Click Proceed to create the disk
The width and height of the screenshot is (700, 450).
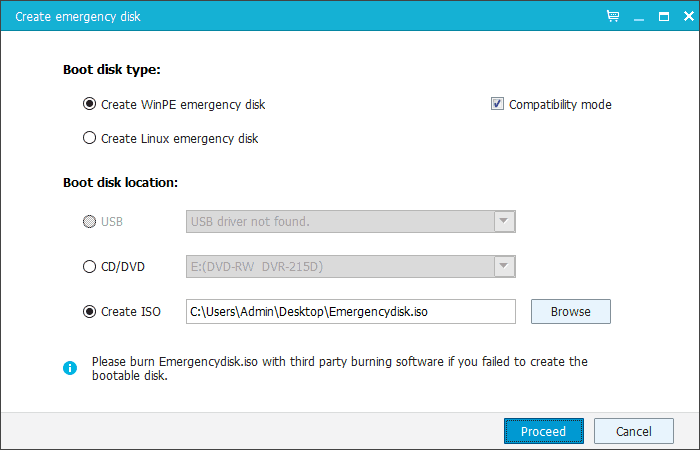(544, 431)
